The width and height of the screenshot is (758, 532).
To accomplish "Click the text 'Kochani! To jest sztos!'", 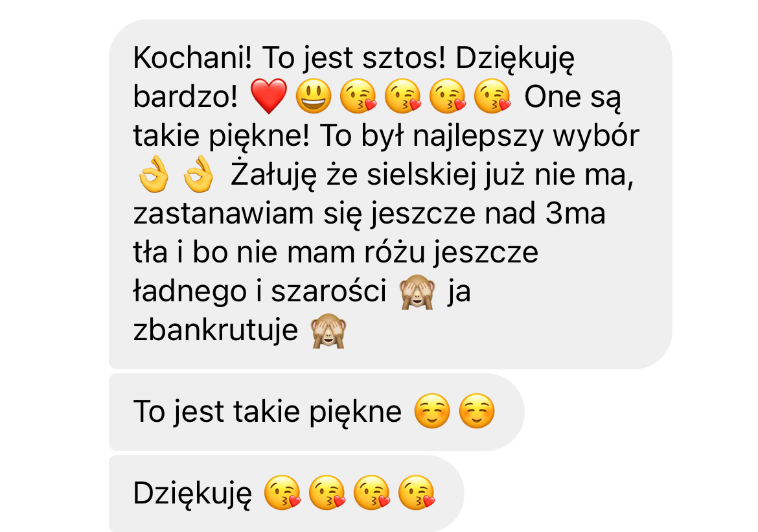I will (x=289, y=58).
